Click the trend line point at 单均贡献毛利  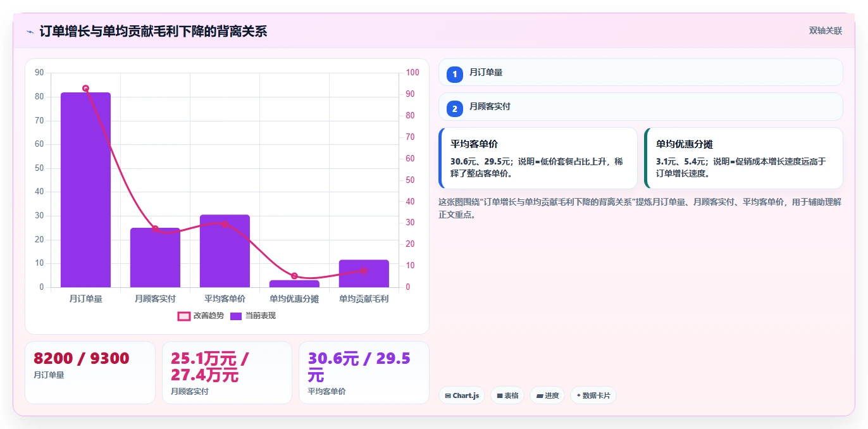pyautogui.click(x=364, y=271)
